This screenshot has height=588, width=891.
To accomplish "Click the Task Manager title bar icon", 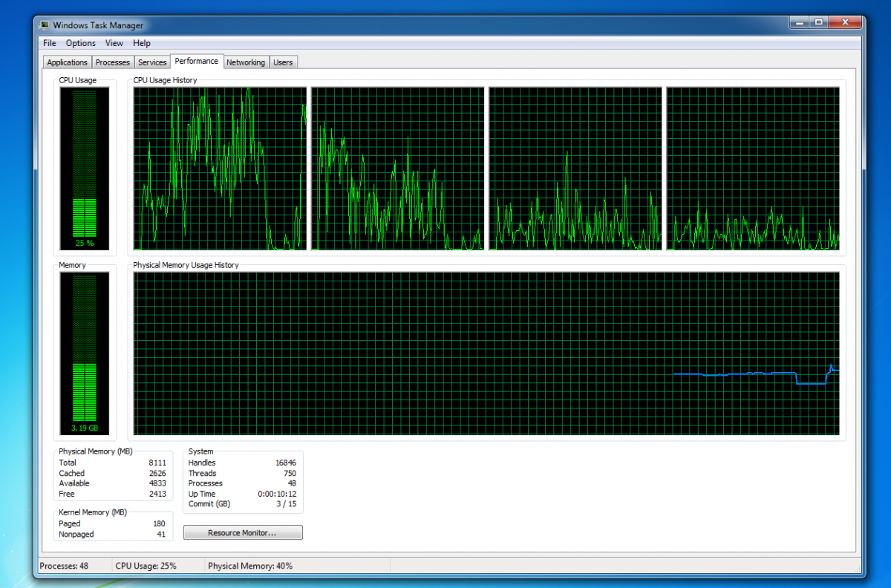I will [45, 24].
